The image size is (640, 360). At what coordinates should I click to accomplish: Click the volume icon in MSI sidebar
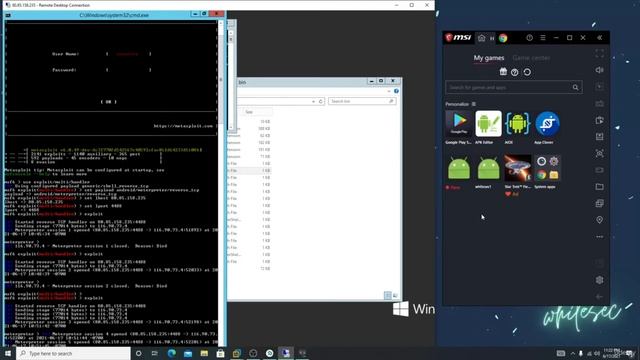[x=600, y=70]
